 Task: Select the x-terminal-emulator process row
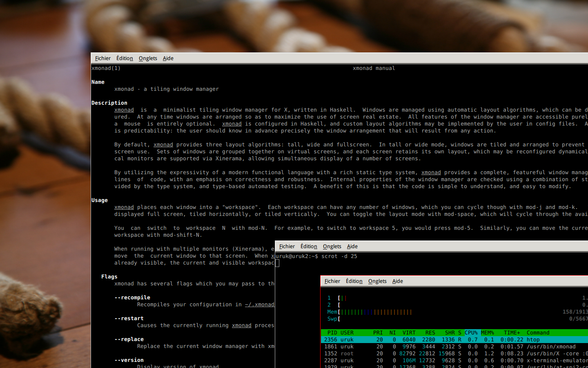(454, 360)
